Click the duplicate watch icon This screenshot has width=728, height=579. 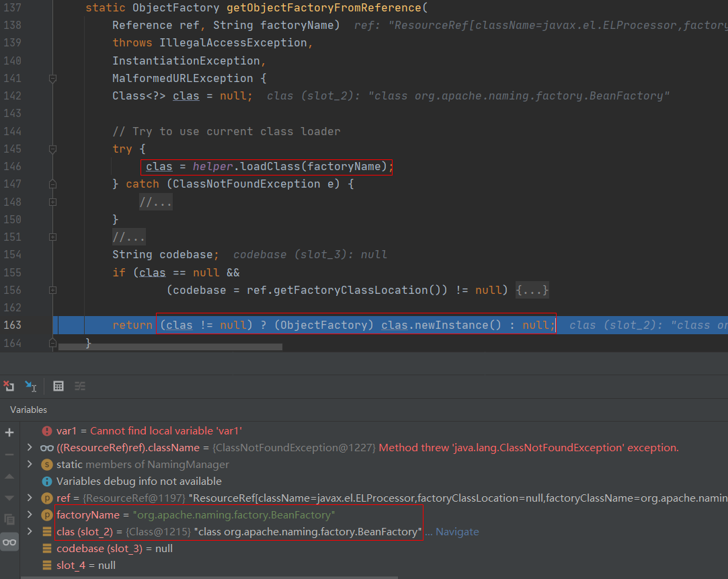click(9, 519)
